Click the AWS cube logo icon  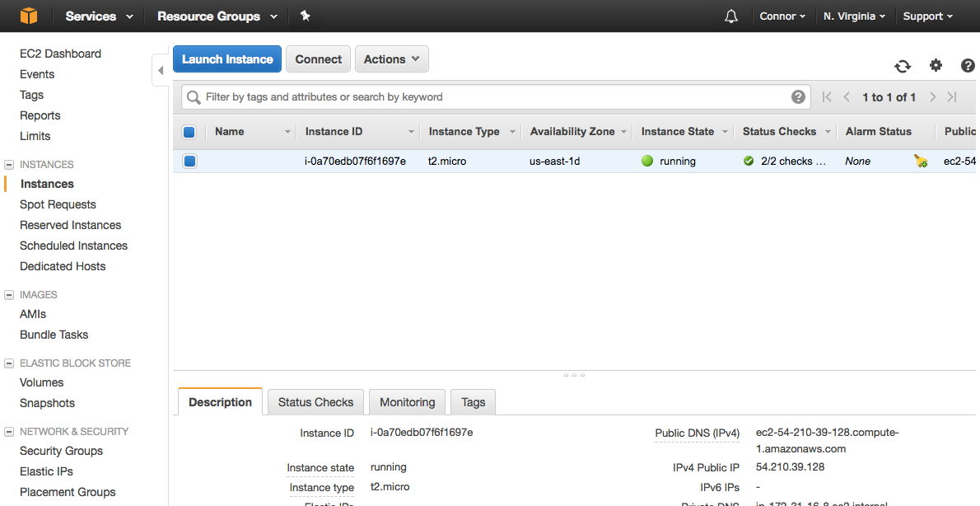pos(29,16)
